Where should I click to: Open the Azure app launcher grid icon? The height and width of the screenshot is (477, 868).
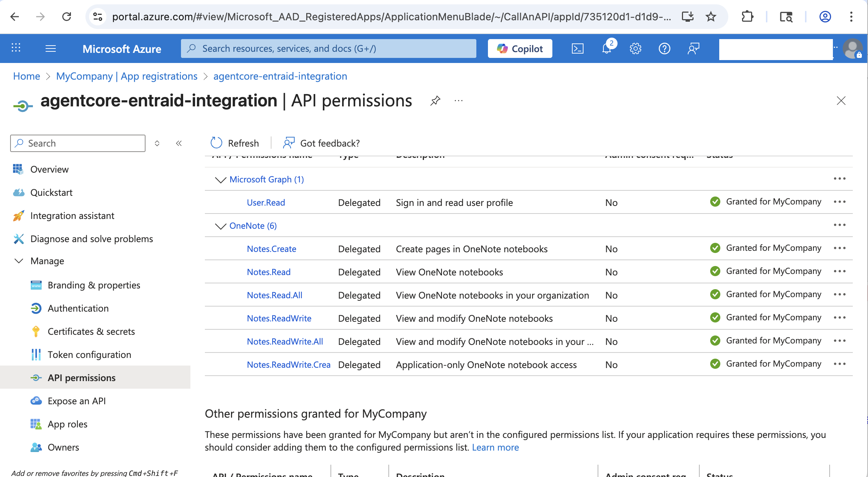click(x=16, y=48)
